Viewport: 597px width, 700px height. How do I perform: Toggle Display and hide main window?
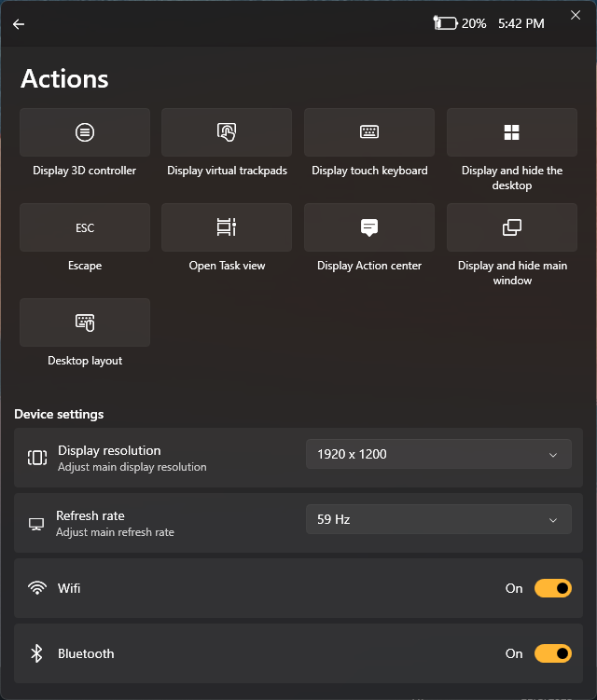click(x=512, y=227)
